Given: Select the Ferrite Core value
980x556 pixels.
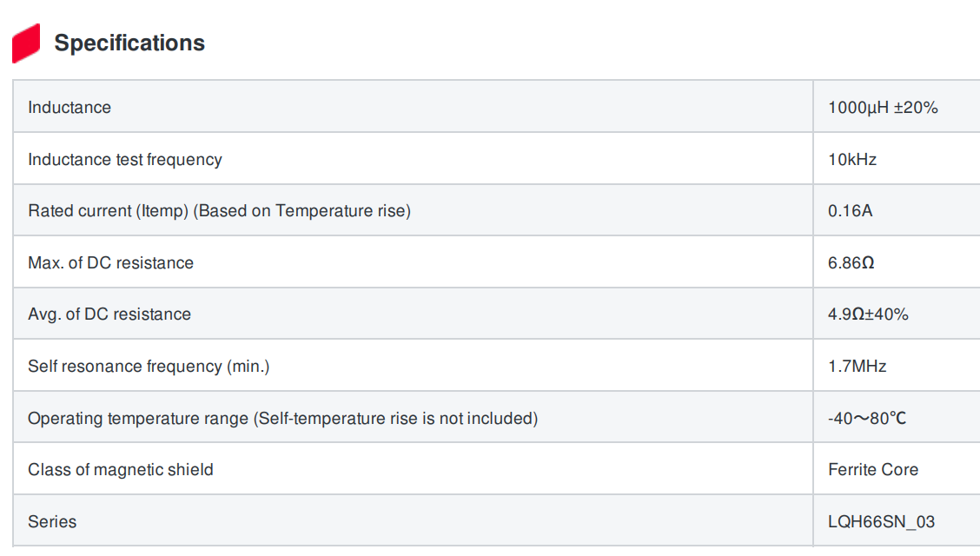Looking at the screenshot, I should (x=873, y=470).
